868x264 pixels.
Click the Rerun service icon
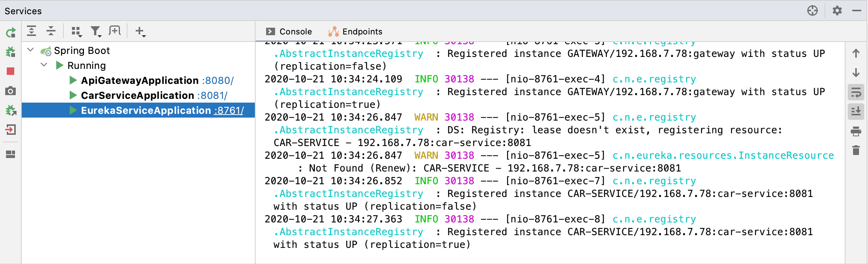tap(10, 33)
